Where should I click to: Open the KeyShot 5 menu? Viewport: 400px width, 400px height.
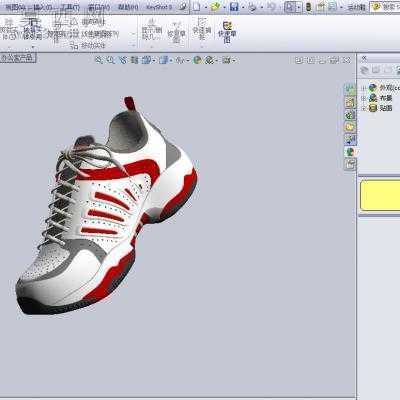(159, 7)
